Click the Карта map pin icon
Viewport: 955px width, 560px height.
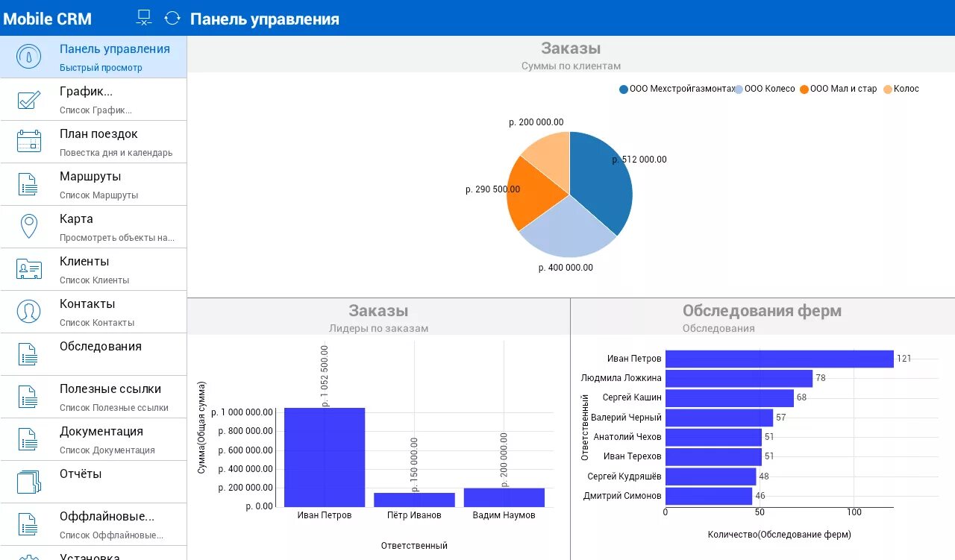(x=29, y=227)
